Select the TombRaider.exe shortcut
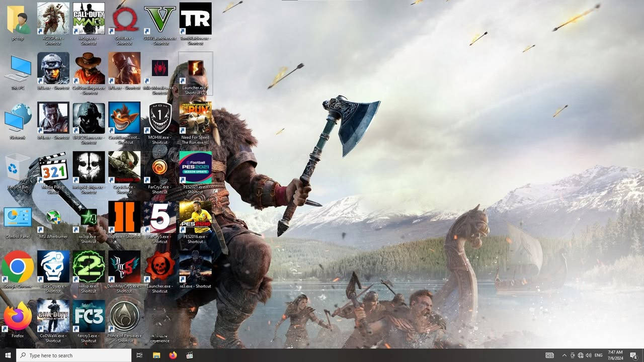 pyautogui.click(x=195, y=24)
